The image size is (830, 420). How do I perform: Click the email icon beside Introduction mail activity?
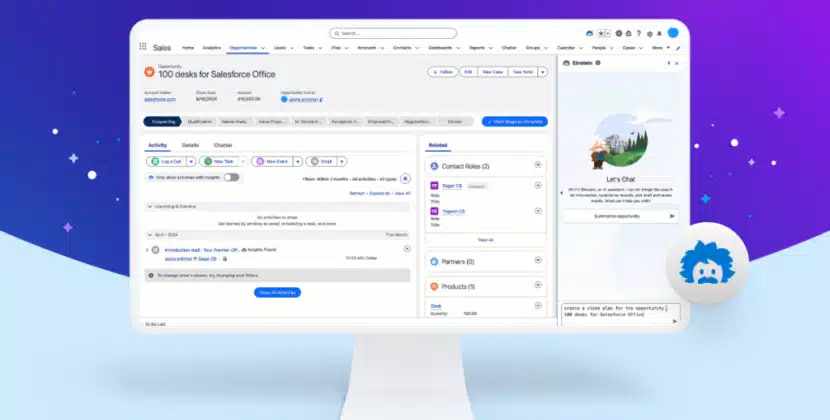click(x=155, y=250)
